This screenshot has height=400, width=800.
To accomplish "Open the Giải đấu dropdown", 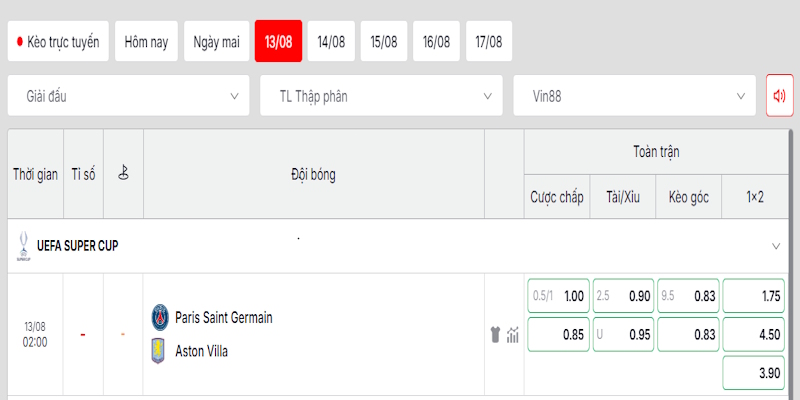I will coord(129,95).
